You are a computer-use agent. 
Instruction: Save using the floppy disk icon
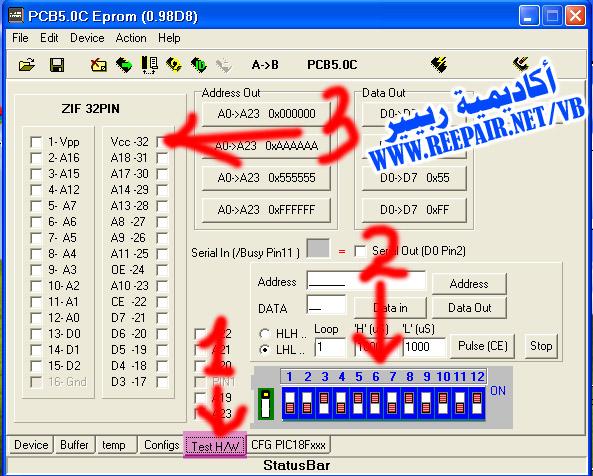click(x=57, y=65)
